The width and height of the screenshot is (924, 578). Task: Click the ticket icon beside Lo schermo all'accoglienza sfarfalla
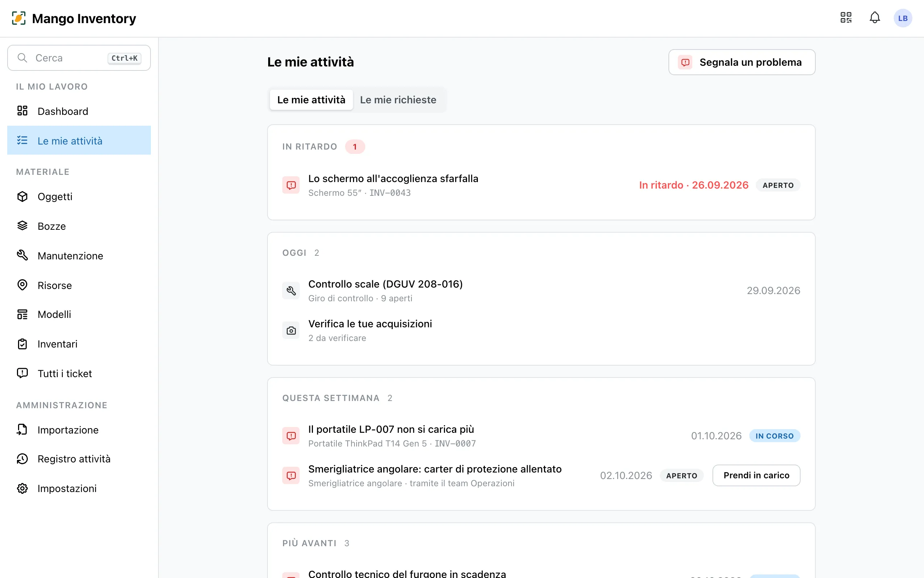pyautogui.click(x=291, y=185)
